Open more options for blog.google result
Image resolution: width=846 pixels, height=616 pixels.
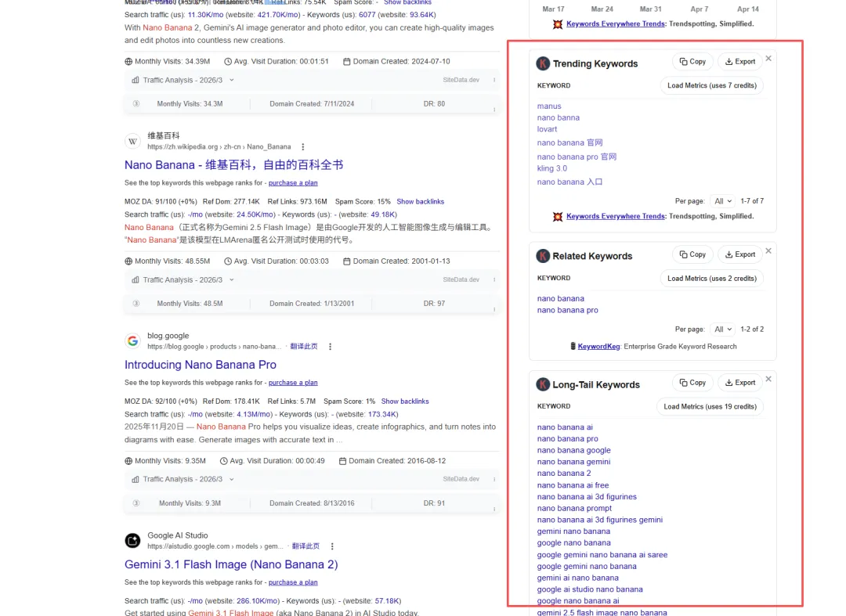click(331, 347)
